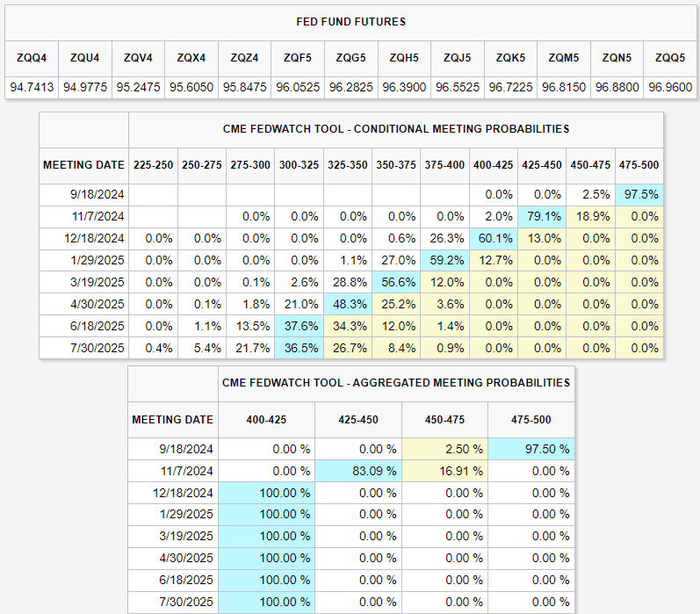Screen dimensions: 700x614
Task: Click the Fed Fund Futures table title
Action: point(350,21)
